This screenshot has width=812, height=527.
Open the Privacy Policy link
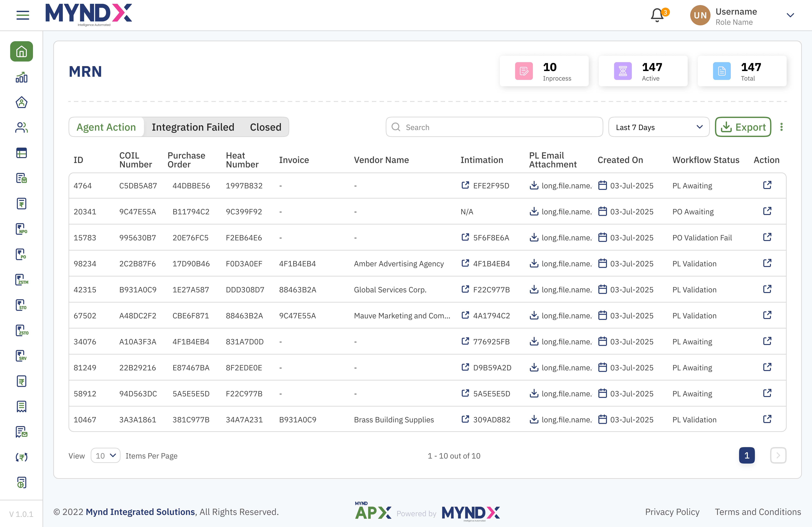(672, 512)
